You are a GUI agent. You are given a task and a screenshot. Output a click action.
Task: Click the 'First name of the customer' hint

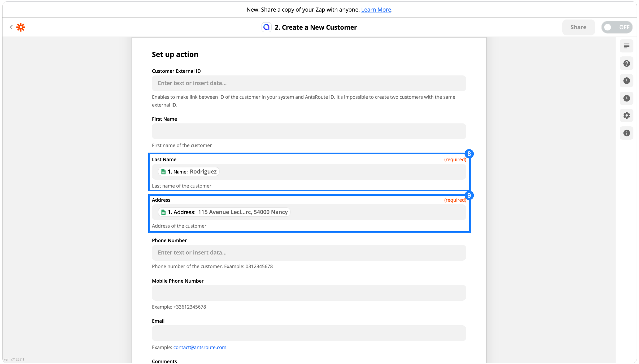point(182,145)
